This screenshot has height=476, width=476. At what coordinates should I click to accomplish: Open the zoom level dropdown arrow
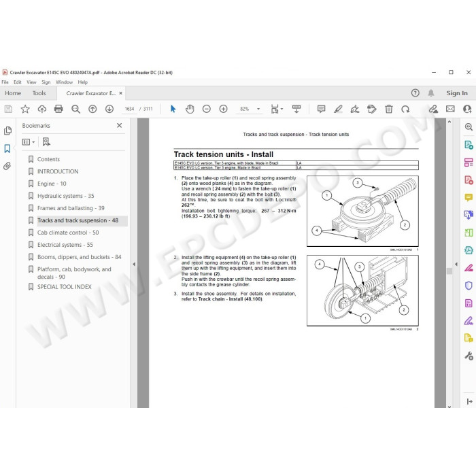pyautogui.click(x=258, y=109)
